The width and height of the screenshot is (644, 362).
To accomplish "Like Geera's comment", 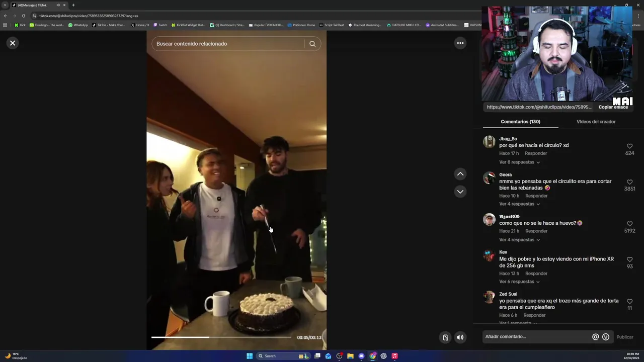I will [x=629, y=182].
